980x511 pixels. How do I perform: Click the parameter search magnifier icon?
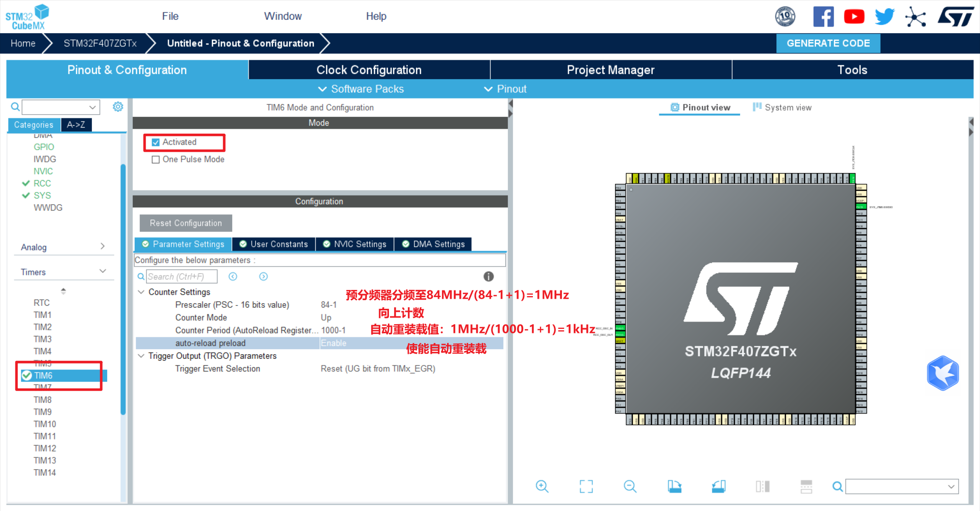141,277
